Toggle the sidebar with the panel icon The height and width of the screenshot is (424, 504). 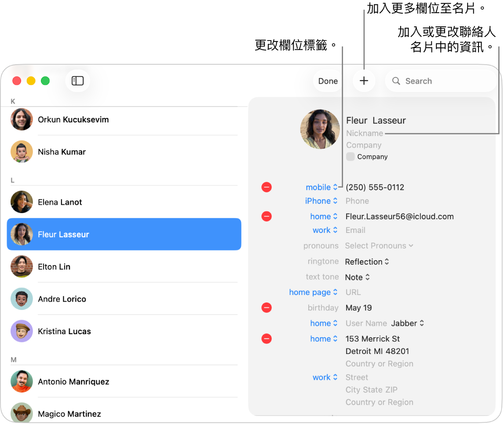tap(77, 81)
